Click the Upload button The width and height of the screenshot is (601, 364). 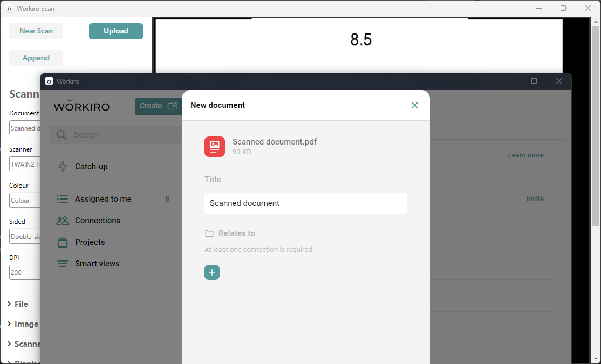116,31
